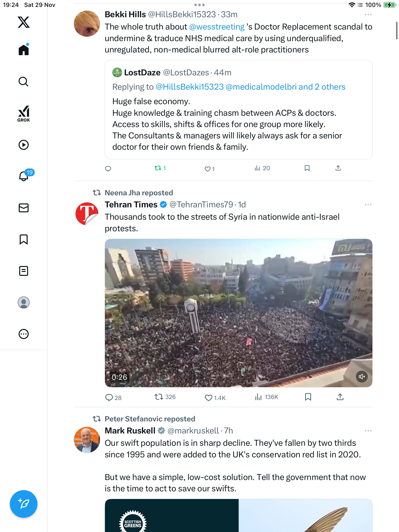
Task: Play the Syria protest video thumbnail
Action: pyautogui.click(x=238, y=313)
